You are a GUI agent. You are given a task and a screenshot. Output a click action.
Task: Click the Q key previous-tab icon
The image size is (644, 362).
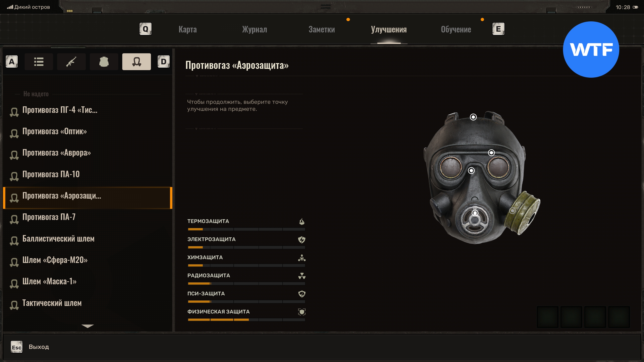pos(145,29)
